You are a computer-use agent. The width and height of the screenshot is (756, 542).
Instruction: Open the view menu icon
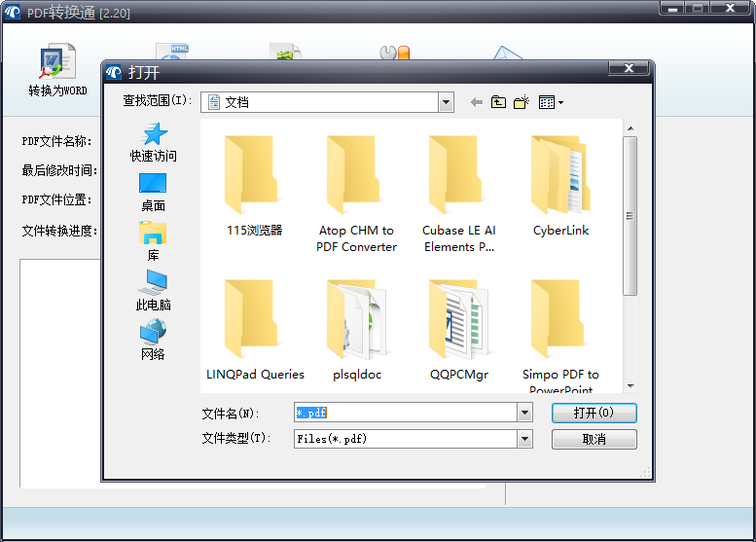pyautogui.click(x=551, y=102)
